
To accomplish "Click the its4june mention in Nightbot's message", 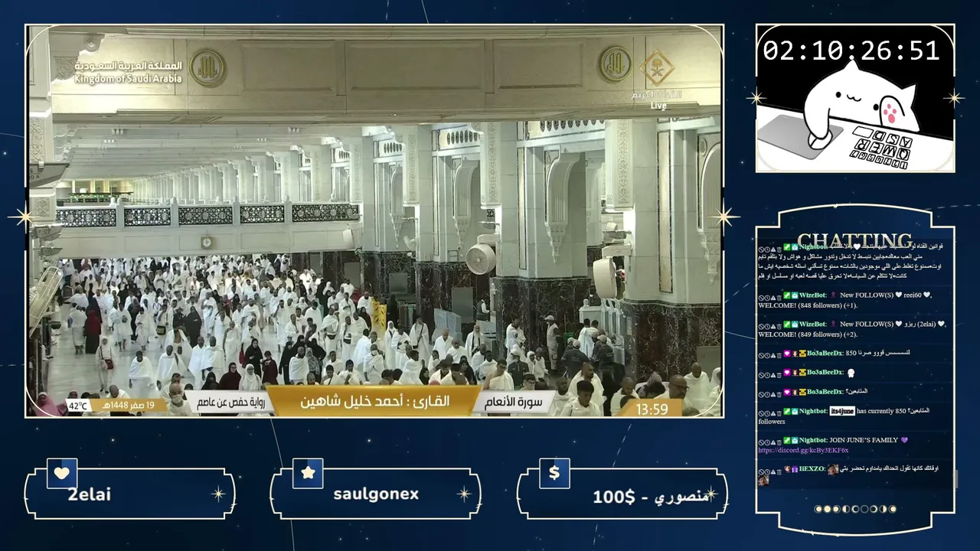I will tap(842, 412).
